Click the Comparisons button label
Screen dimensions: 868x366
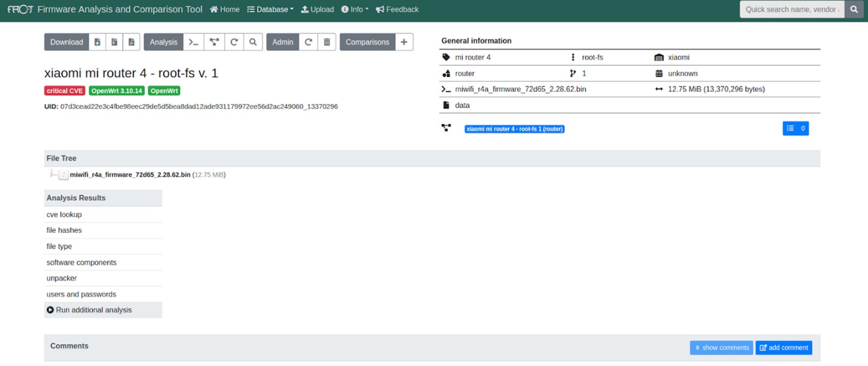click(367, 42)
